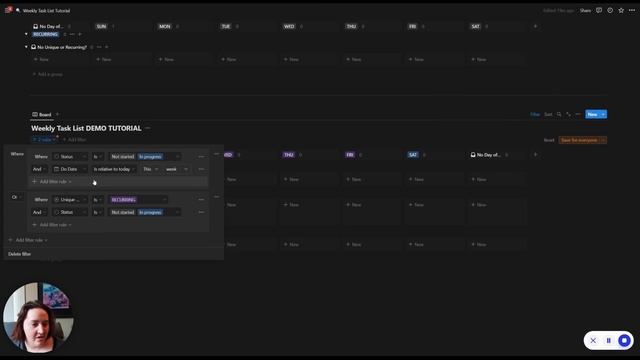Open the three-dot menu on the first Status filter rule
Image resolution: width=640 pixels, height=360 pixels.
tap(201, 156)
